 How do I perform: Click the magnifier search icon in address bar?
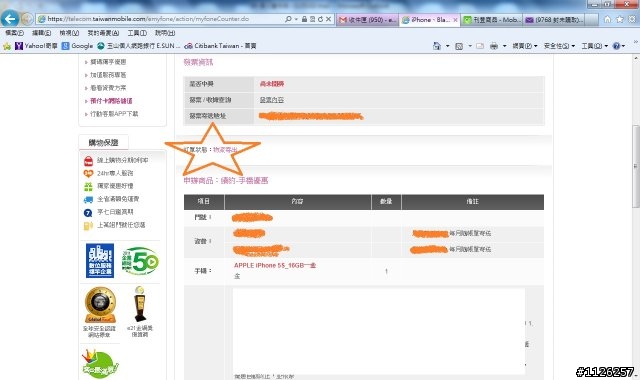click(288, 19)
